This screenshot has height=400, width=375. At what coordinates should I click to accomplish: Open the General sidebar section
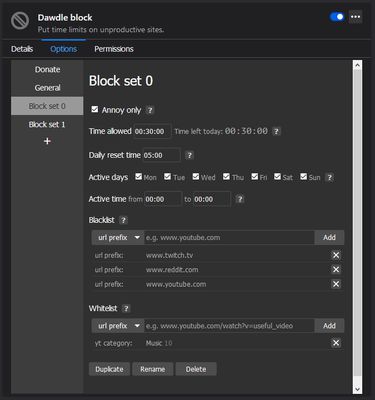pyautogui.click(x=47, y=88)
